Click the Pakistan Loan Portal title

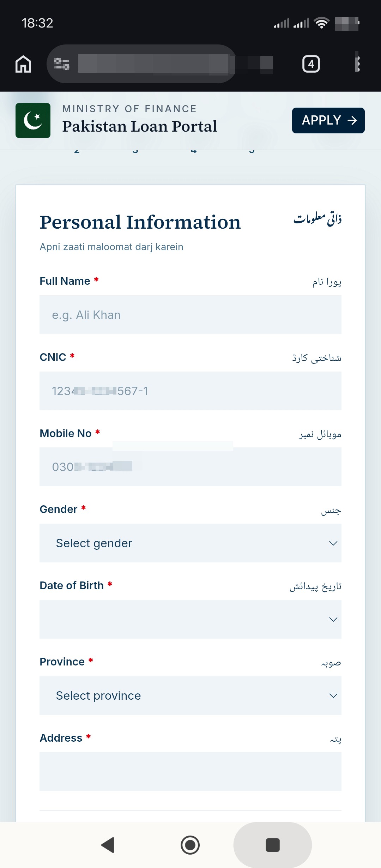point(140,126)
